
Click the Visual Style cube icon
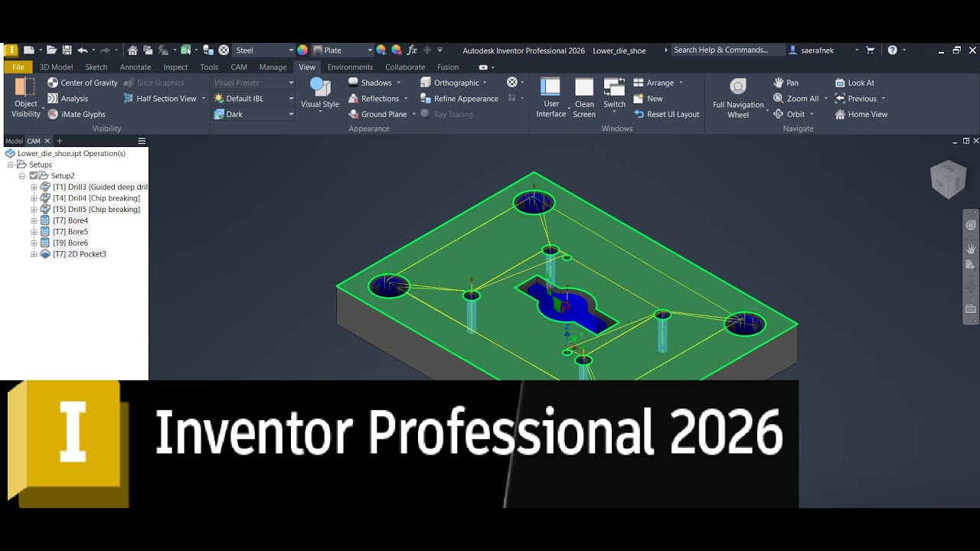click(x=320, y=87)
